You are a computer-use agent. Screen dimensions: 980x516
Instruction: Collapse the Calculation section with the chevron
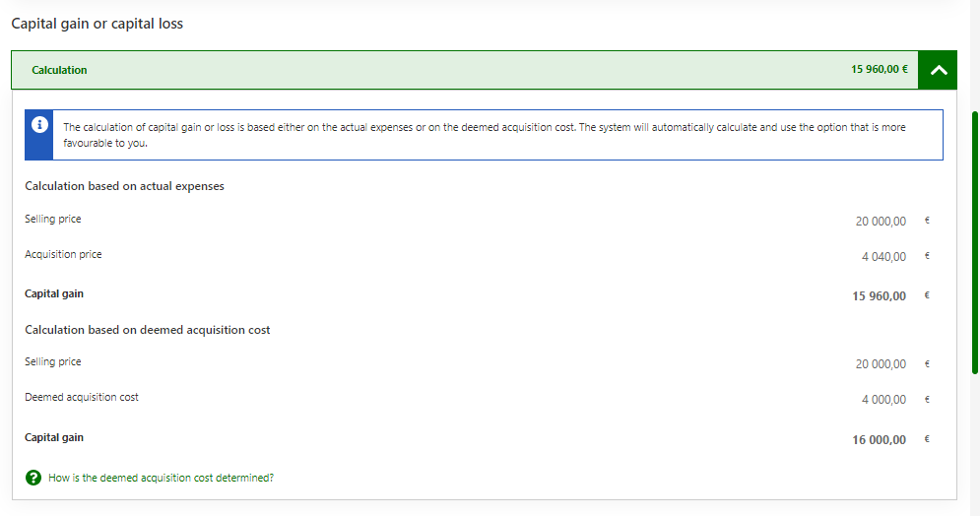tap(937, 70)
